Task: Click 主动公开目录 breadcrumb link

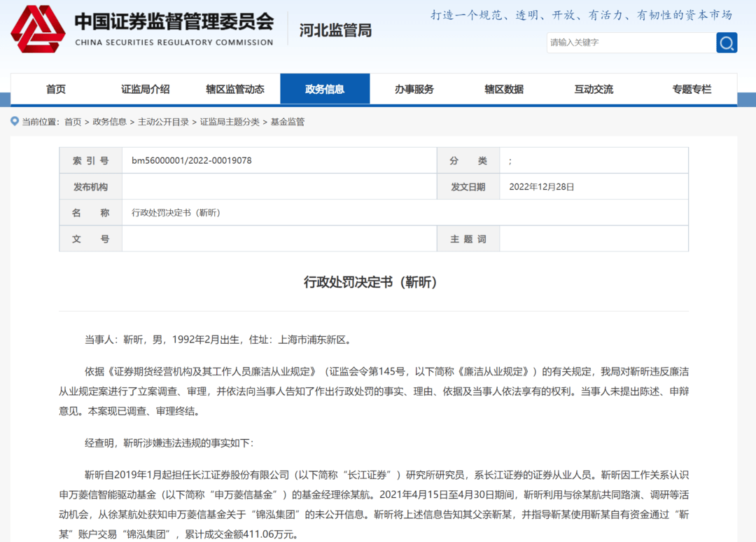Action: (x=163, y=122)
